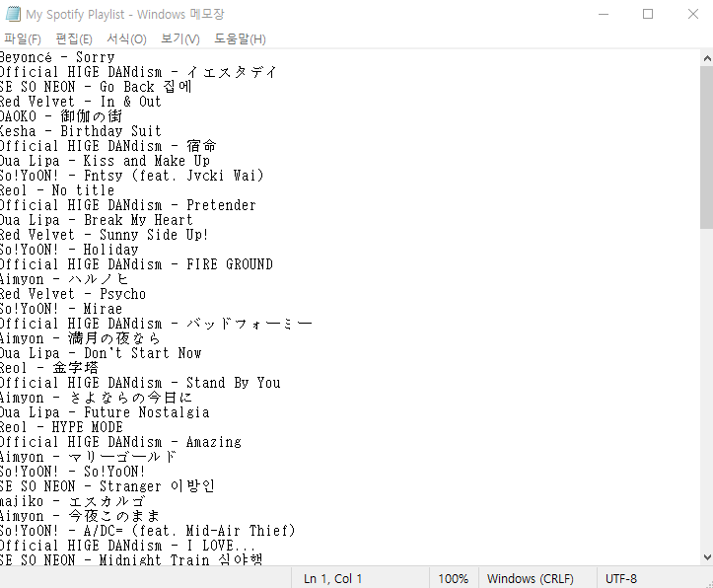Viewport: 713px width, 588px height.
Task: Click the "Windows (CRLF)" status entry
Action: [531, 578]
